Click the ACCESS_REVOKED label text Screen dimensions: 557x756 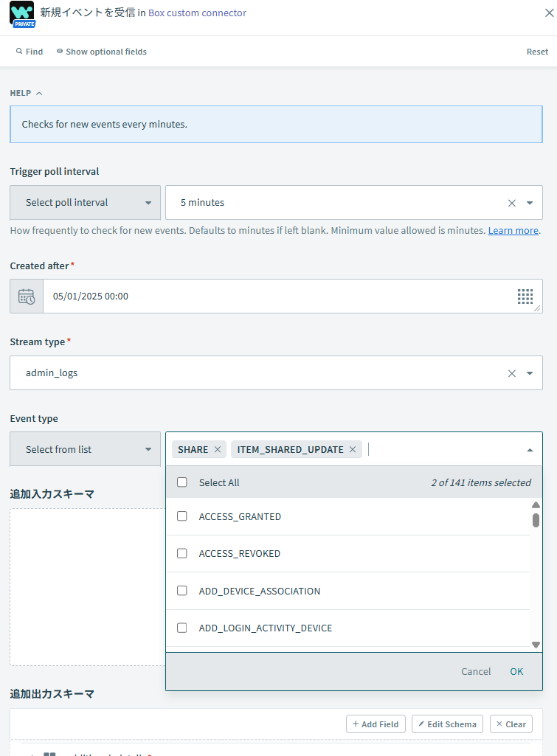(x=240, y=553)
